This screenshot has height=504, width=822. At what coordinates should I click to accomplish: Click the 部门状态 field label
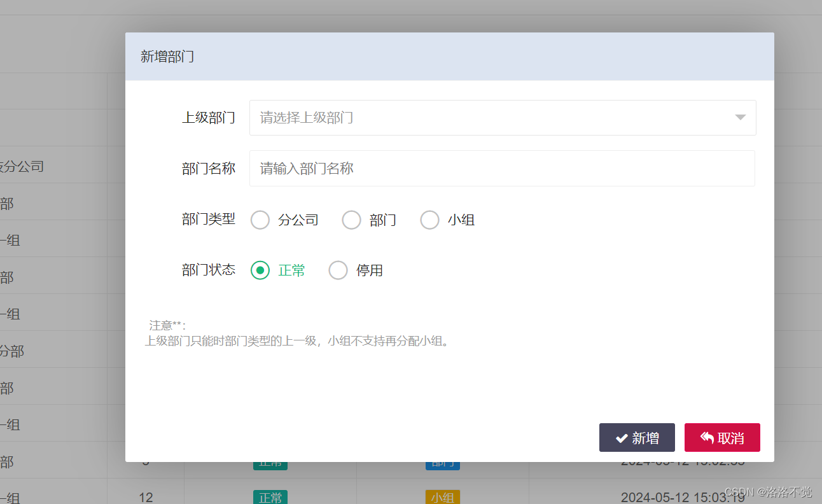click(x=209, y=270)
